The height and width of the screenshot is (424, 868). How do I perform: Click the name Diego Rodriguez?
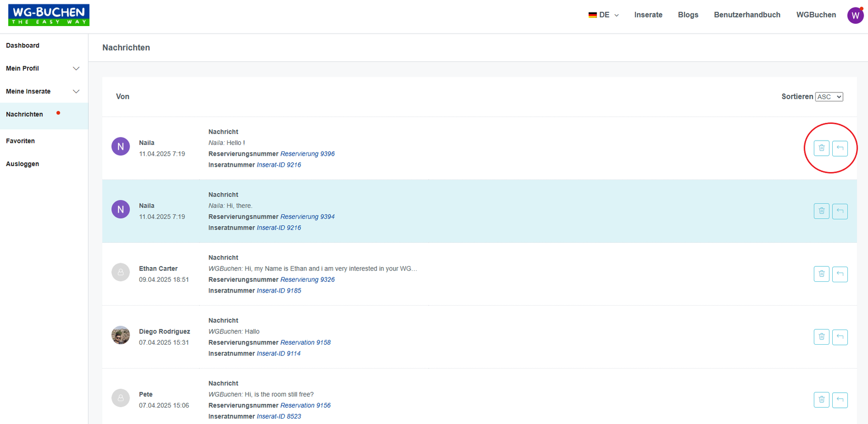tap(164, 332)
